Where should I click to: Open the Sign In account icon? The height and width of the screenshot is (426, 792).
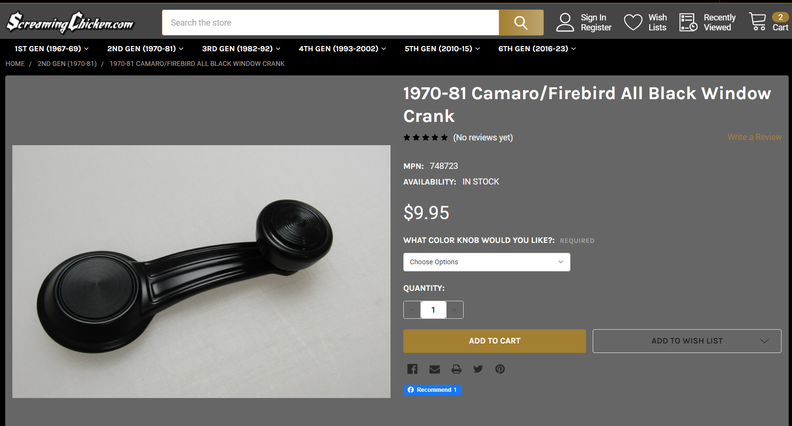566,22
